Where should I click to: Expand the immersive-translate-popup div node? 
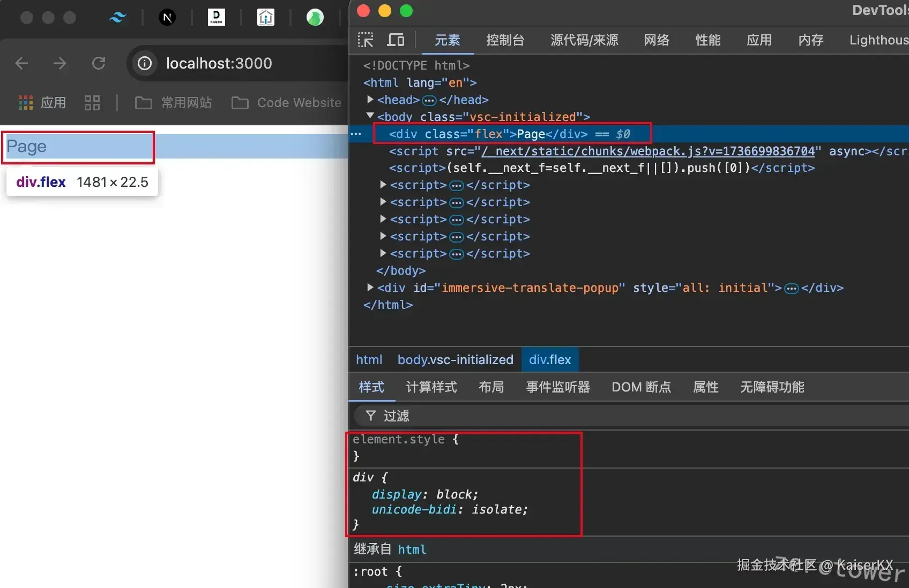[370, 288]
